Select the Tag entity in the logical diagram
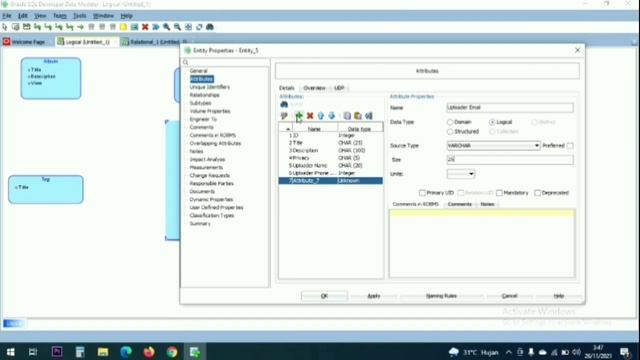Image resolution: width=640 pixels, height=360 pixels. coord(46,189)
